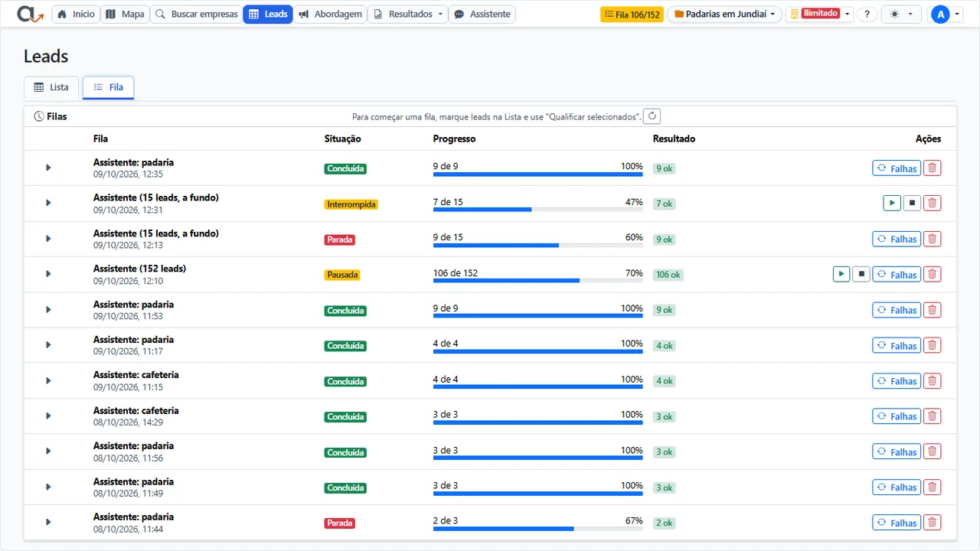Image resolution: width=980 pixels, height=551 pixels.
Task: Select the Fila tab
Action: [x=108, y=87]
